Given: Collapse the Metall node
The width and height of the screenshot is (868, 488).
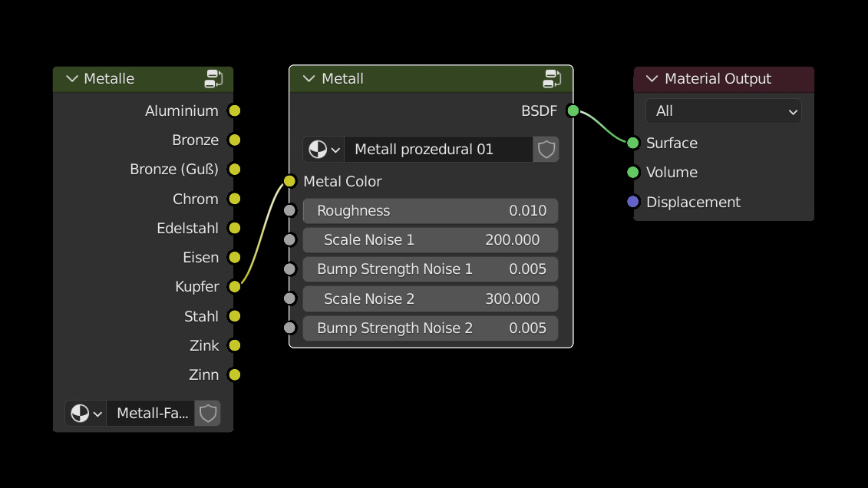Looking at the screenshot, I should tap(309, 79).
